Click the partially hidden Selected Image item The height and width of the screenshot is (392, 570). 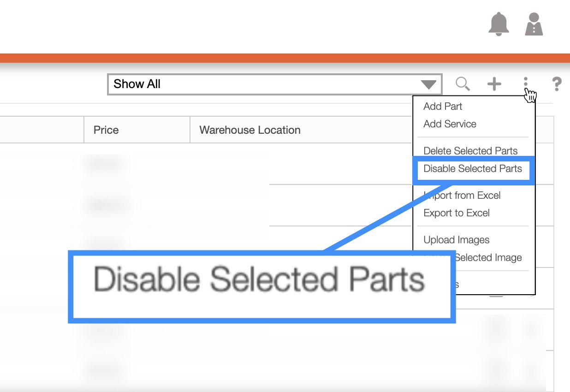pos(489,258)
